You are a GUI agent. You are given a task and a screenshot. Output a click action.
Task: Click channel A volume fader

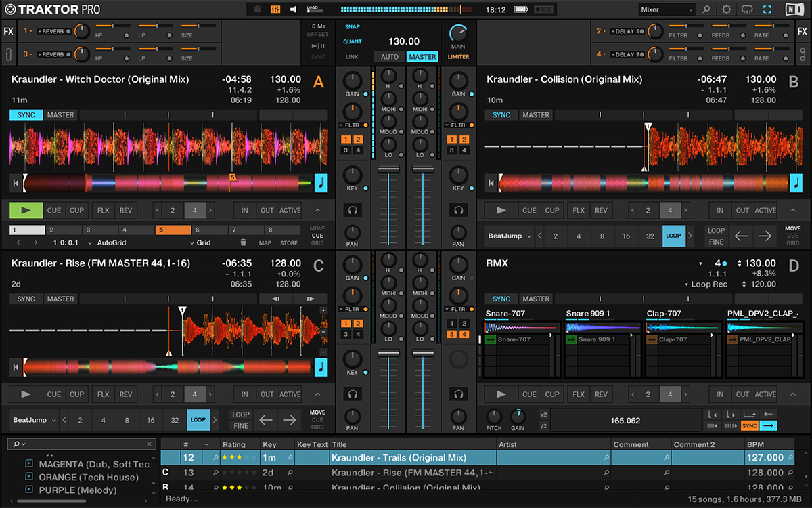388,169
